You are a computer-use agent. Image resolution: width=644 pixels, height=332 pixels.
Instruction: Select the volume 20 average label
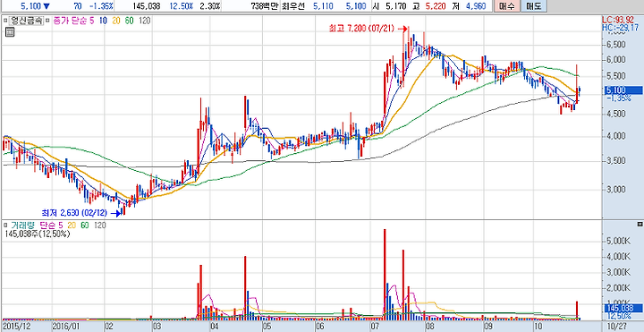[72, 225]
